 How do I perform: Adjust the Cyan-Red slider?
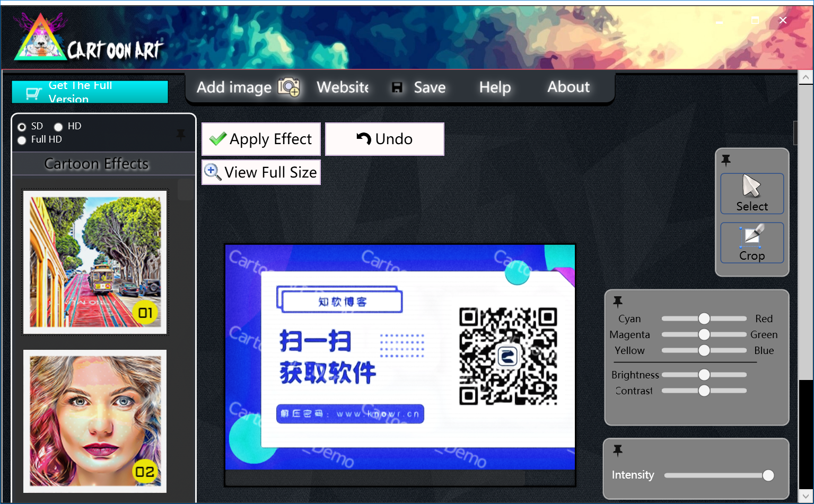click(x=704, y=319)
